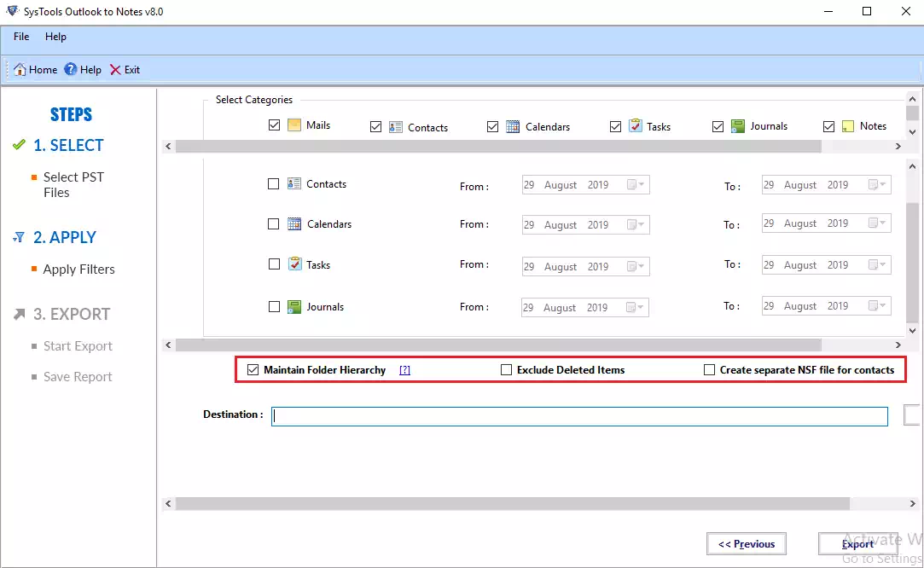Uncheck the Calendars category checkbox at top
Image resolution: width=924 pixels, height=568 pixels.
pos(492,127)
